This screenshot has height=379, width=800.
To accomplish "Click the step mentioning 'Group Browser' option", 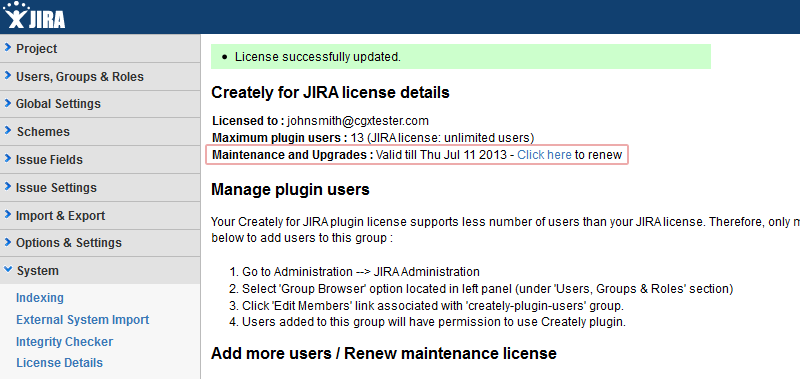I will pyautogui.click(x=487, y=289).
